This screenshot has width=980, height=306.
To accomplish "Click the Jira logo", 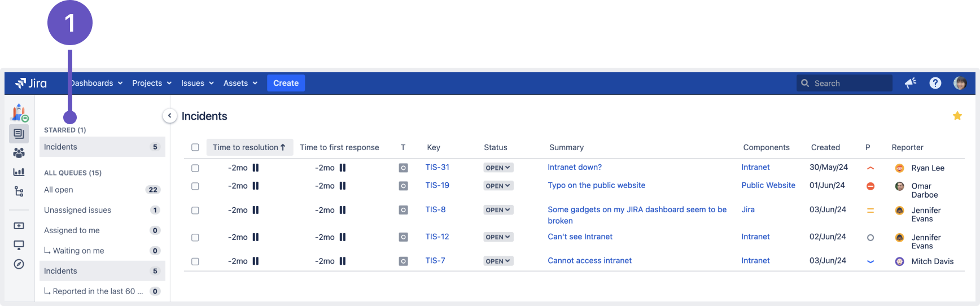I will point(31,83).
